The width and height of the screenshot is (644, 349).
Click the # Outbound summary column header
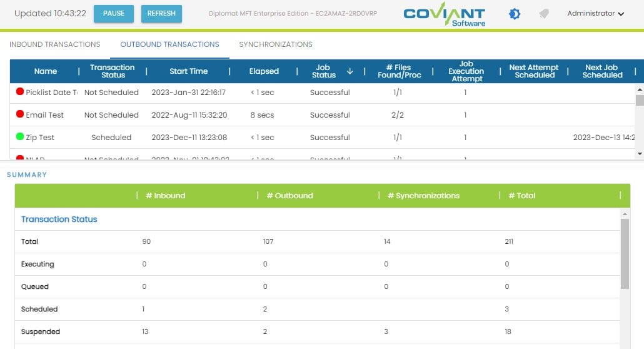click(x=290, y=196)
